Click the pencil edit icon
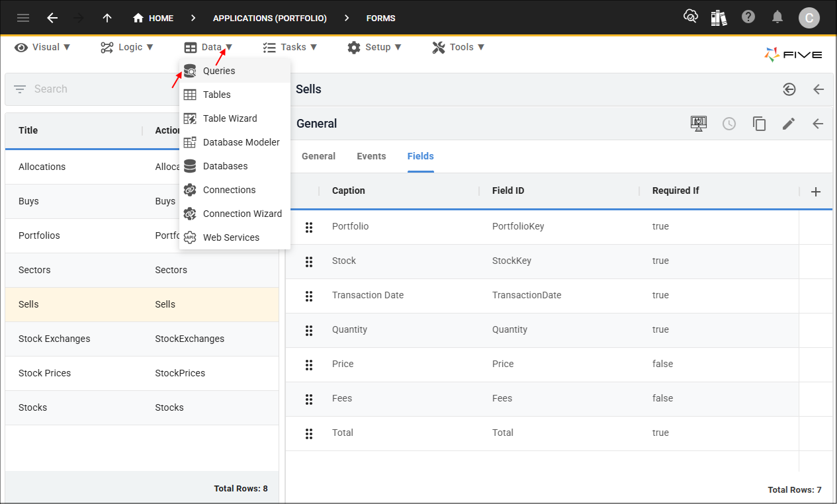The height and width of the screenshot is (504, 837). coord(788,124)
